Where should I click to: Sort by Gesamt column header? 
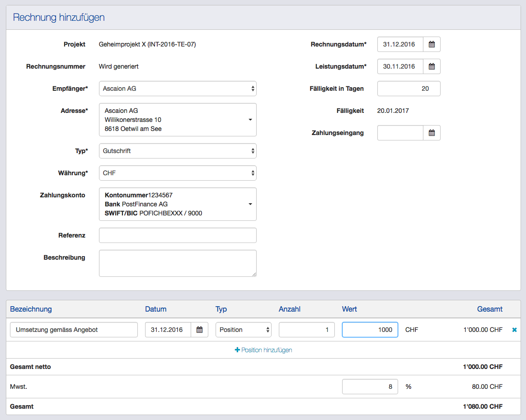pyautogui.click(x=490, y=309)
